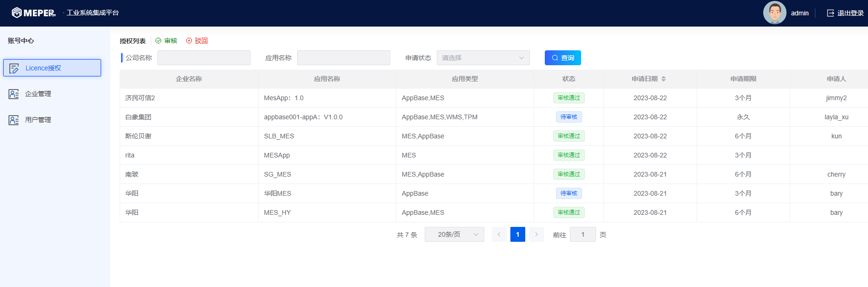Viewport: 868px width, 287px height.
Task: Click the 用户管理 sidebar icon
Action: [x=14, y=120]
